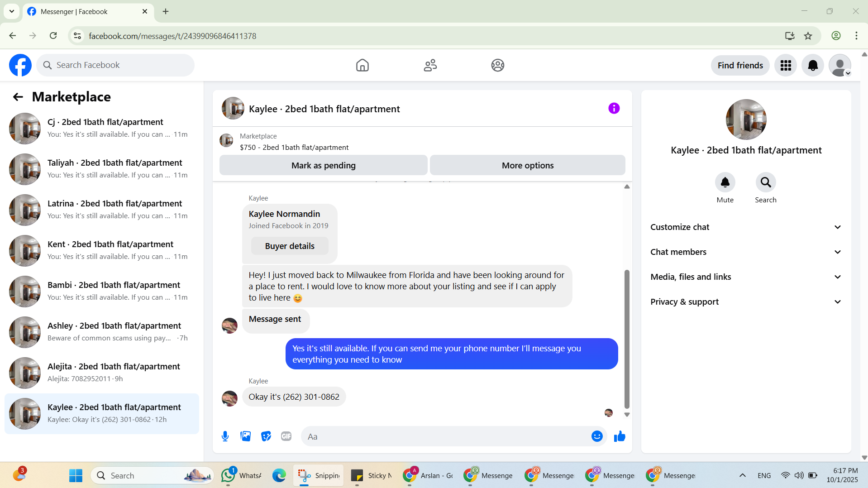Open WhatsApp from the taskbar

pos(241,475)
